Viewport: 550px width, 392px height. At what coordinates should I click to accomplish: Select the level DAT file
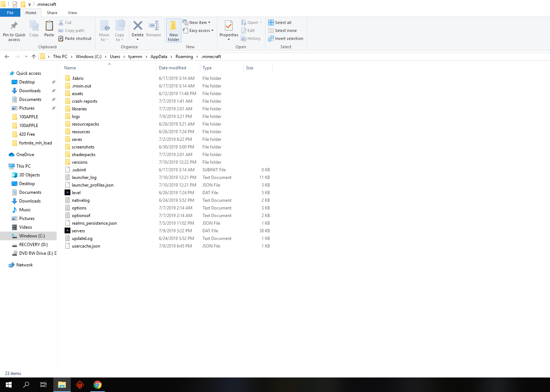(76, 193)
